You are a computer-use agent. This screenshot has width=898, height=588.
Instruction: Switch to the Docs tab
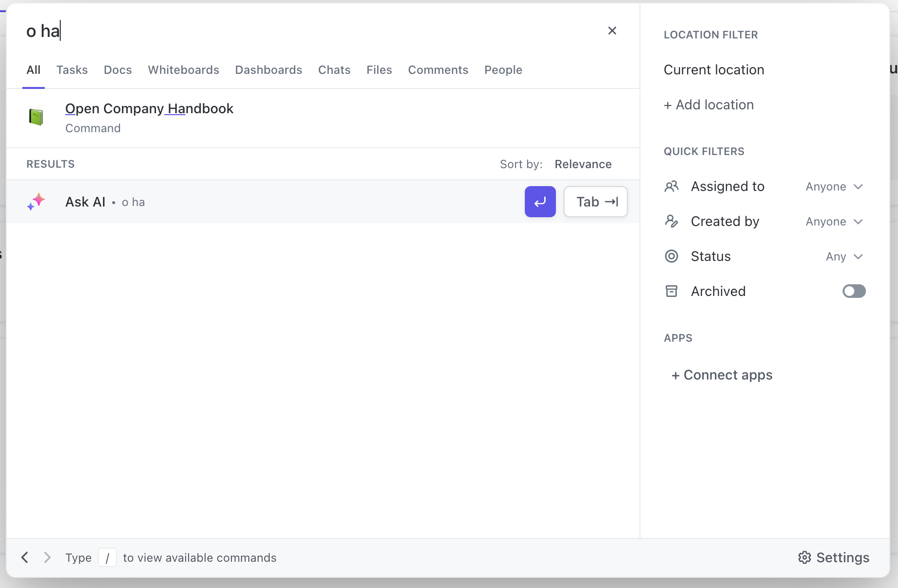118,70
